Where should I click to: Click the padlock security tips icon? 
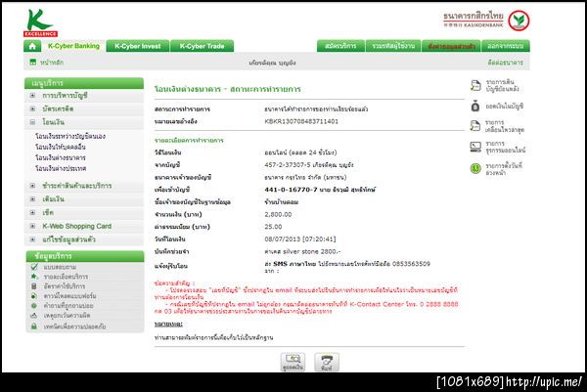coord(34,327)
